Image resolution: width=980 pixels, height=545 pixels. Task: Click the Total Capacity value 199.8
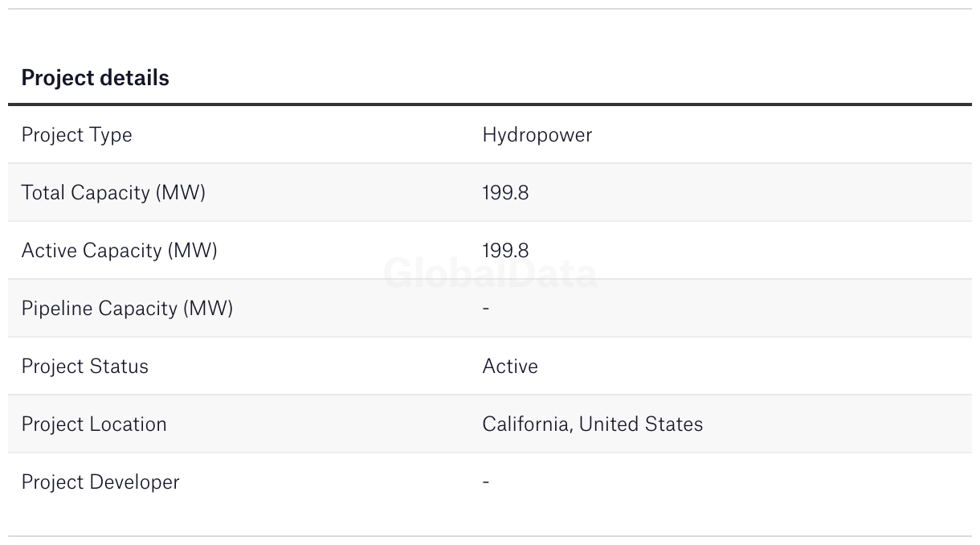click(505, 193)
